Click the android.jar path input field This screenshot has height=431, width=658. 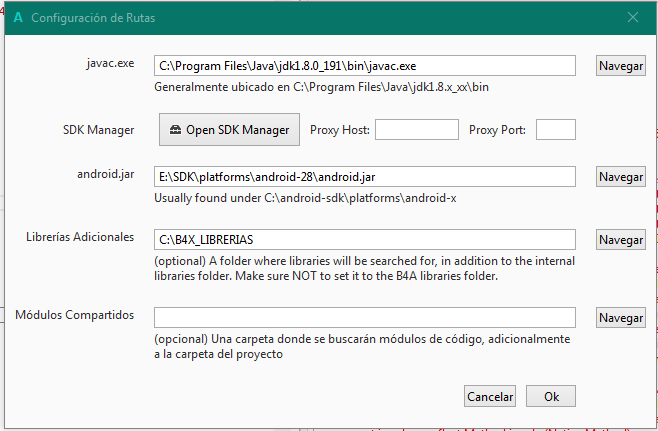point(365,176)
